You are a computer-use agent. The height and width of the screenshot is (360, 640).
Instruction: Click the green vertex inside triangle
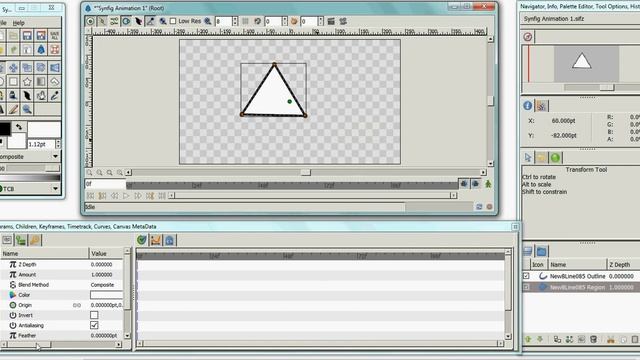coord(290,102)
